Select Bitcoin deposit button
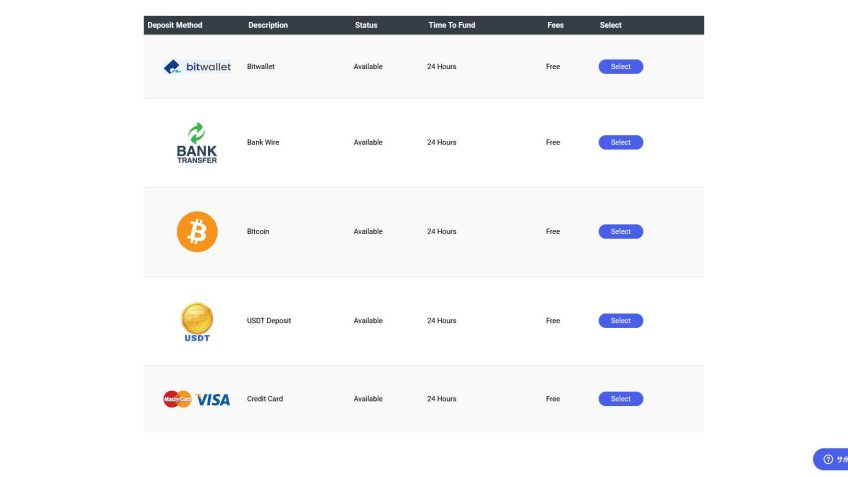The image size is (848, 477). point(620,231)
